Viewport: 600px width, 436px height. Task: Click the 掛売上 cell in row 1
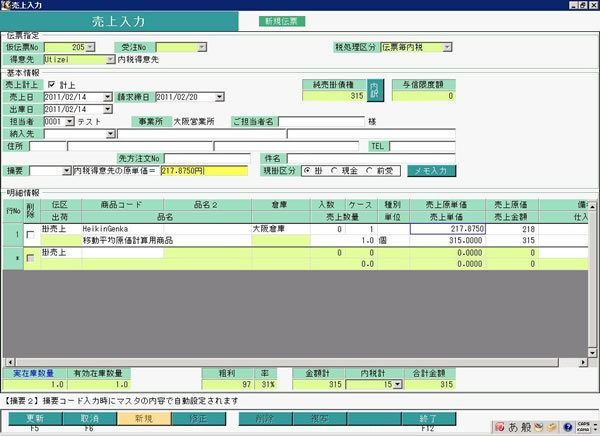coord(61,229)
